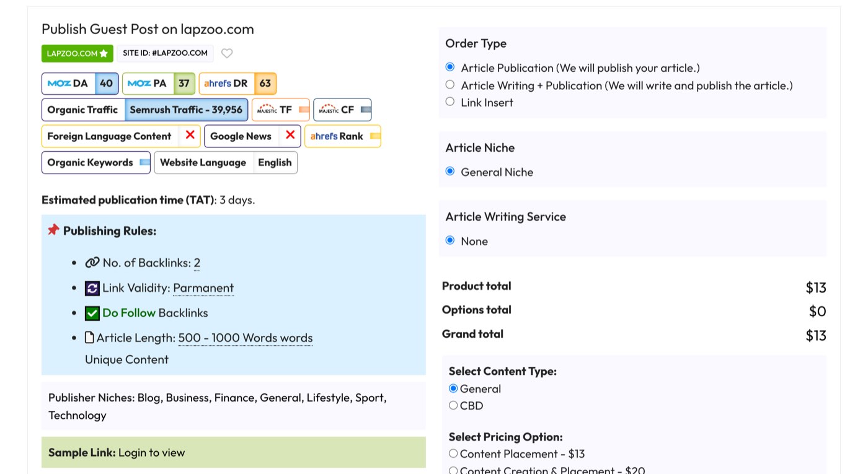
Task: Select Content Placement - $13 pricing option
Action: tap(453, 454)
